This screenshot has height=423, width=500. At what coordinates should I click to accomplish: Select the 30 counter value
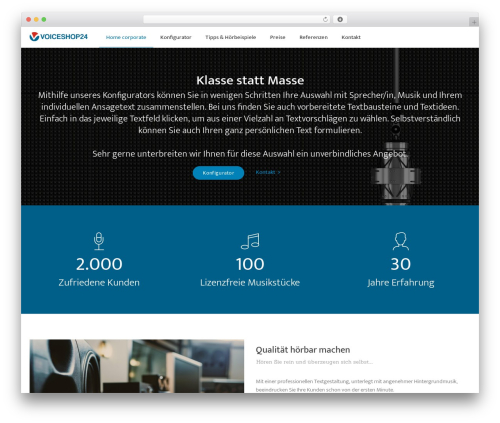tap(401, 264)
